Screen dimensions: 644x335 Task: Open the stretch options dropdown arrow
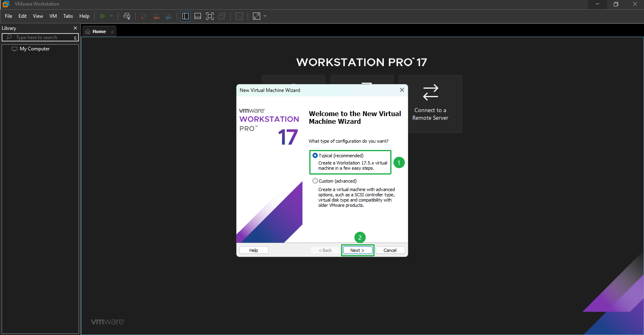(265, 16)
